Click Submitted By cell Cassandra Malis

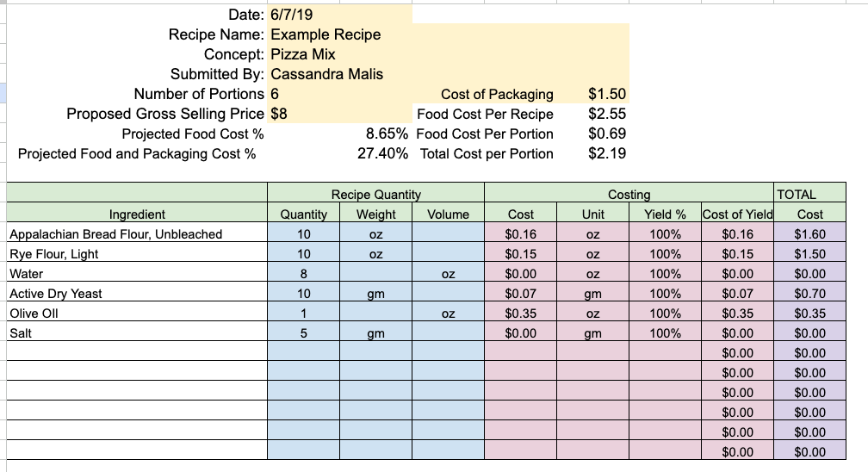pyautogui.click(x=449, y=74)
